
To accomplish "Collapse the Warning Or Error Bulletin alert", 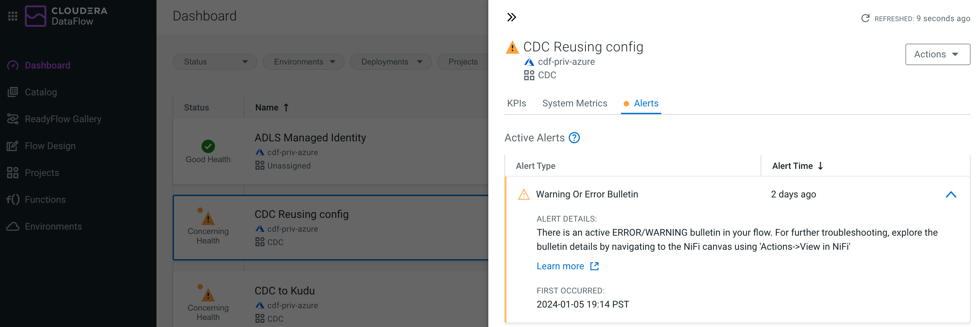I will tap(951, 194).
